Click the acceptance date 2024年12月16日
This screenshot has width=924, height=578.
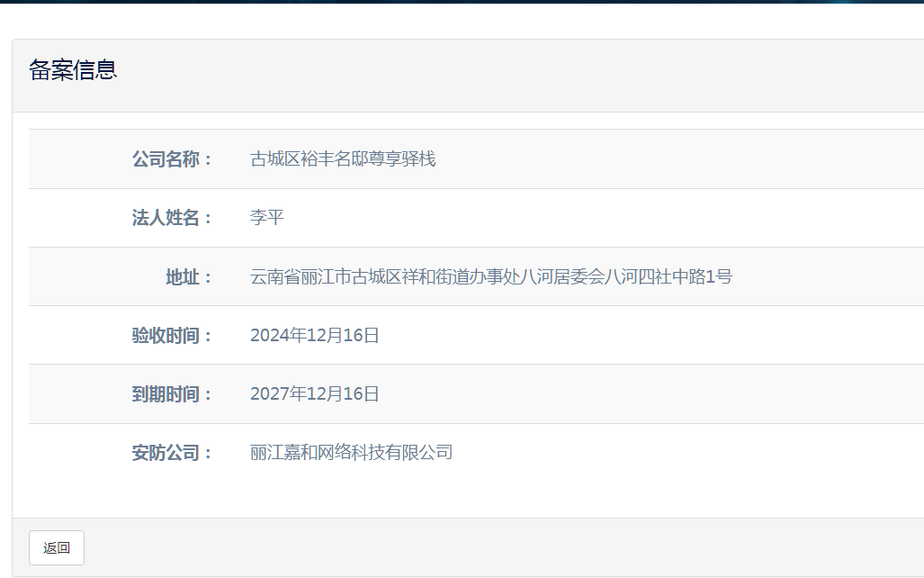(x=315, y=336)
